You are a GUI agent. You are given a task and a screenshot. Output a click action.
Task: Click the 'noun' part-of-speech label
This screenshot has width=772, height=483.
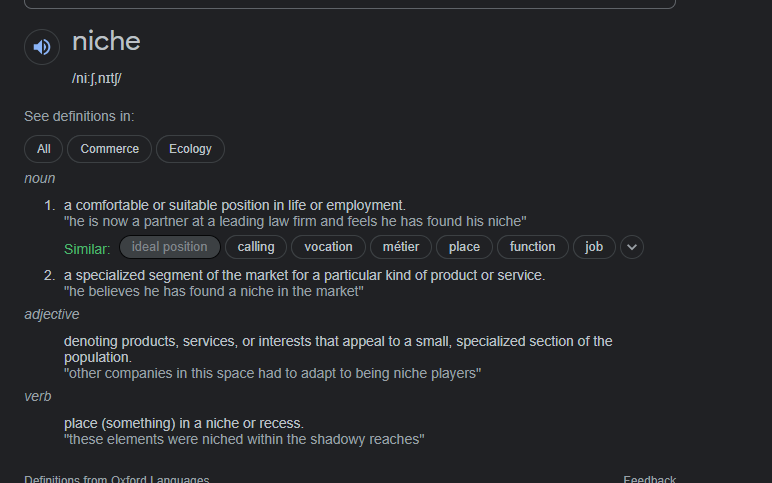coord(40,178)
